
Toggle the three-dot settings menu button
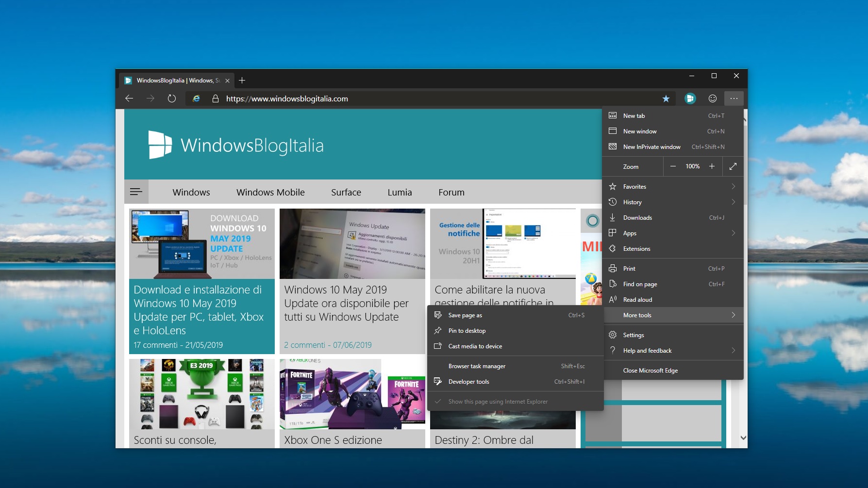(734, 98)
